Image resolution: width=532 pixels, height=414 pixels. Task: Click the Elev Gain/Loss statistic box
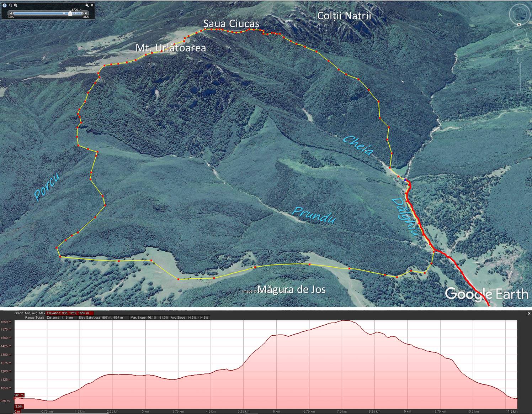103,318
